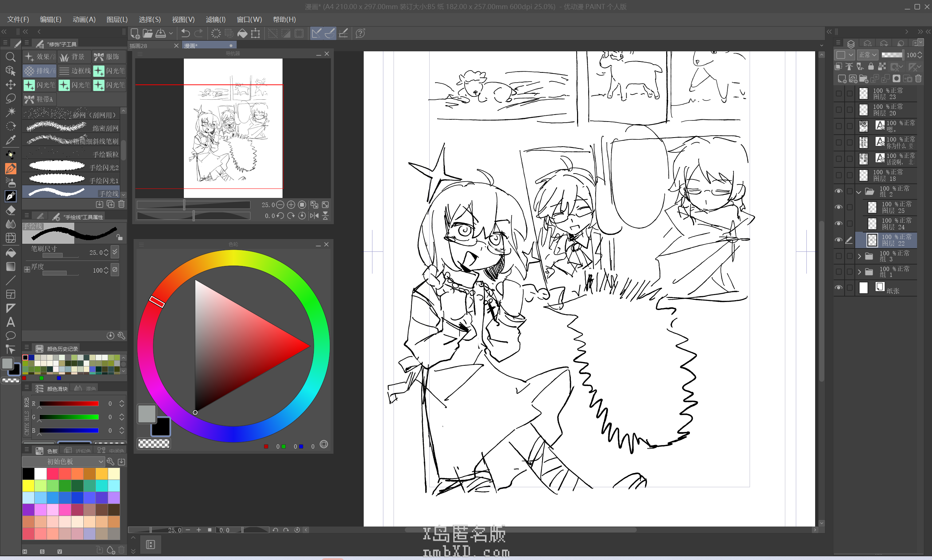
Task: Select the Text tool
Action: pyautogui.click(x=11, y=322)
